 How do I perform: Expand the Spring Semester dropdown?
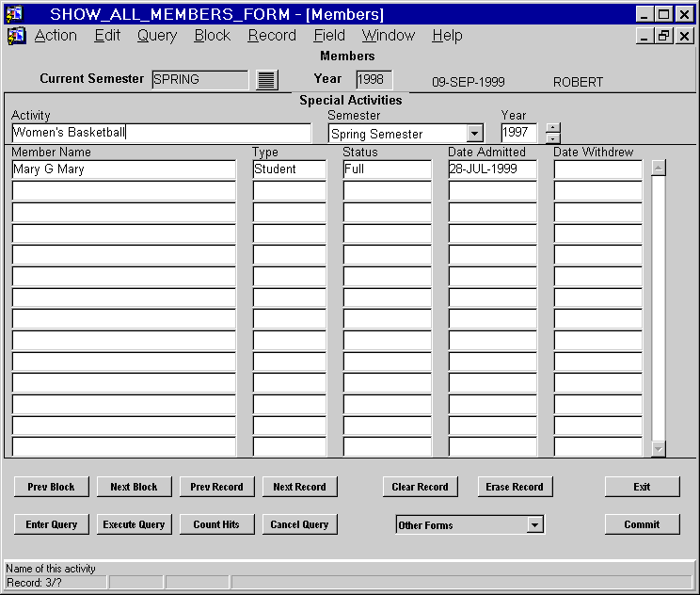(x=474, y=133)
